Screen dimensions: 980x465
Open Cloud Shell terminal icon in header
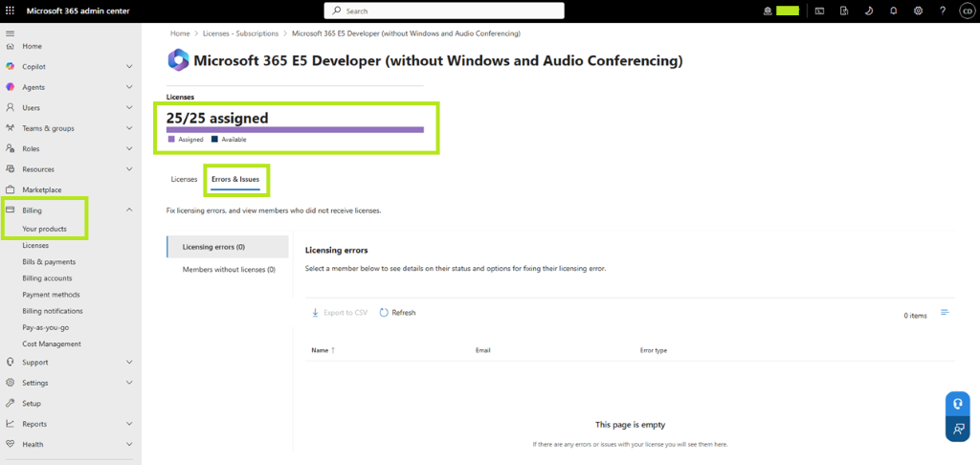(819, 11)
